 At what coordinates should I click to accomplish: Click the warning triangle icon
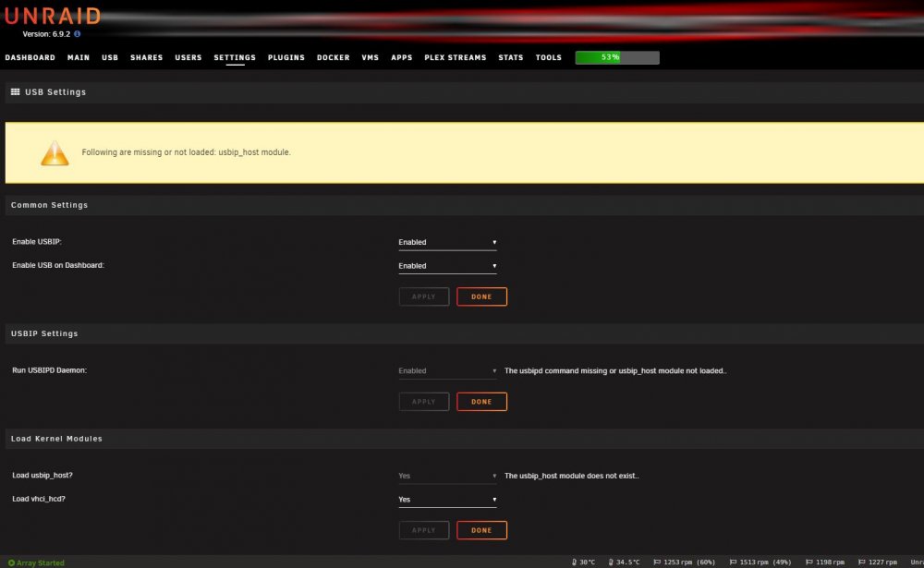point(55,152)
